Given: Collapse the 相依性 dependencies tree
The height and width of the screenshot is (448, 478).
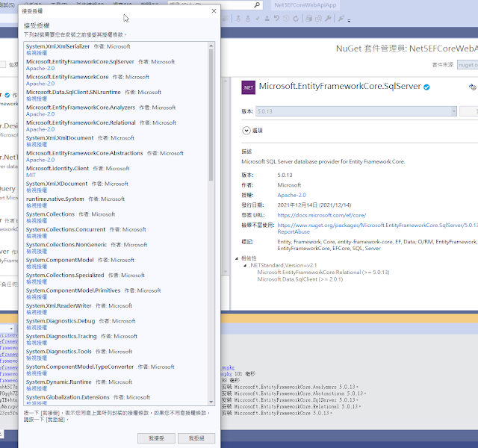Looking at the screenshot, I should click(237, 258).
